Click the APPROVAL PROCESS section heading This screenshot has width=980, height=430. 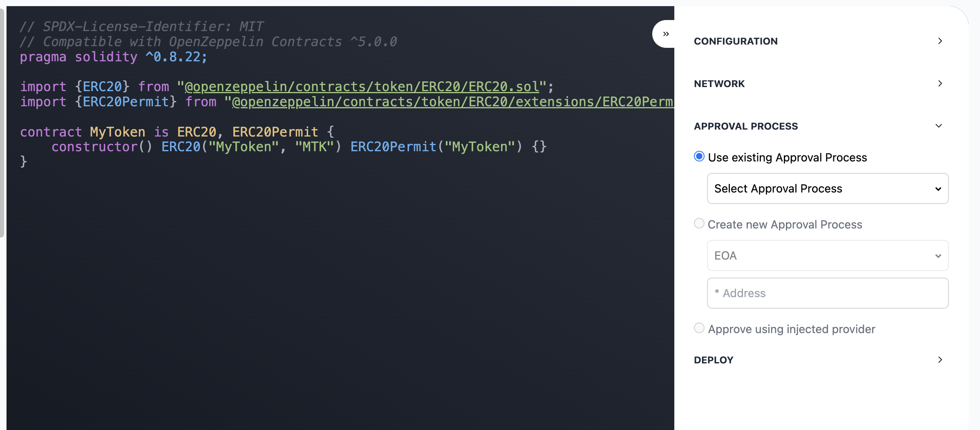tap(746, 126)
